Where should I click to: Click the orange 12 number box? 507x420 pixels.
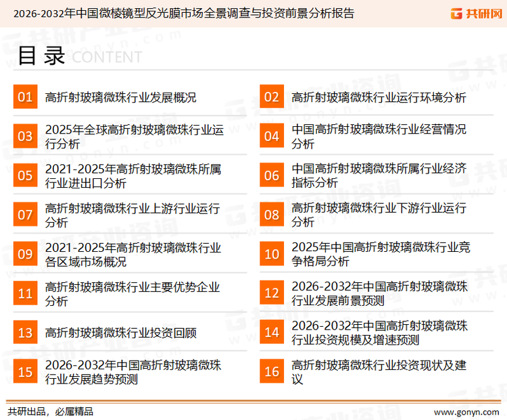(x=272, y=293)
